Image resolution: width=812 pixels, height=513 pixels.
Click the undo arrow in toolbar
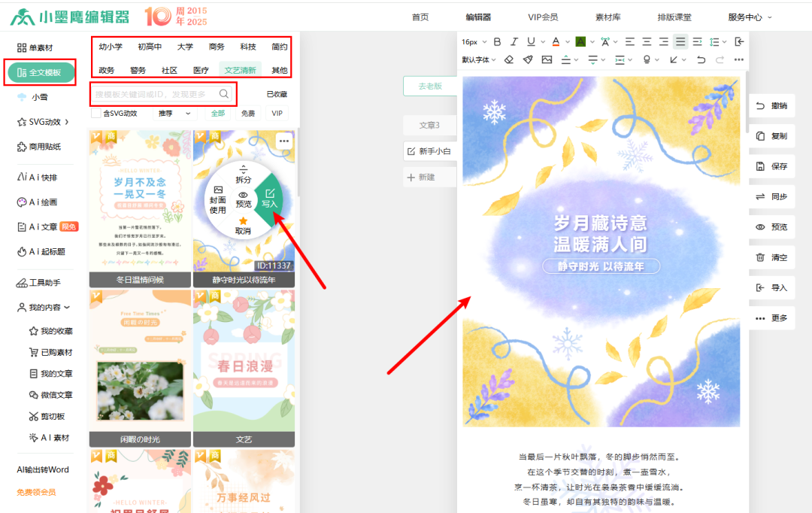click(701, 59)
